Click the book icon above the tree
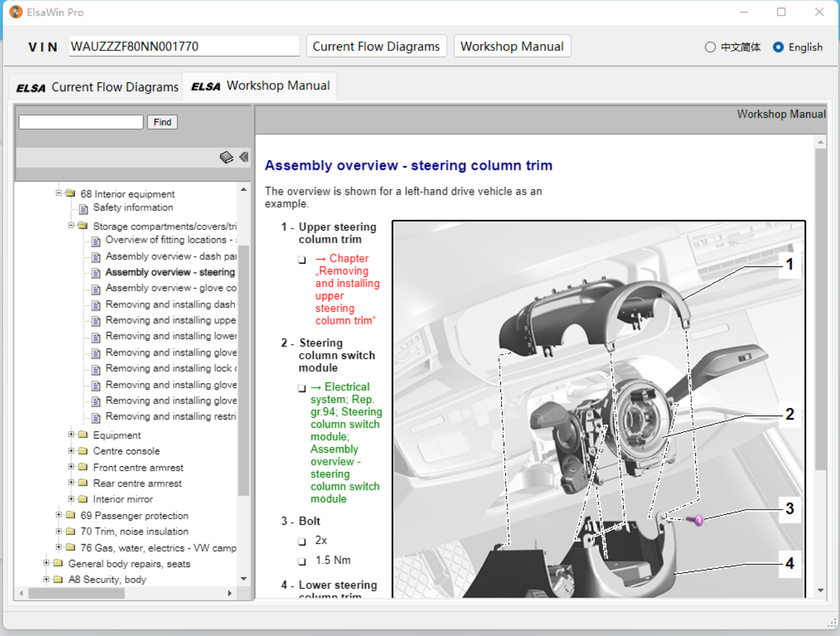This screenshot has height=636, width=840. click(x=227, y=157)
